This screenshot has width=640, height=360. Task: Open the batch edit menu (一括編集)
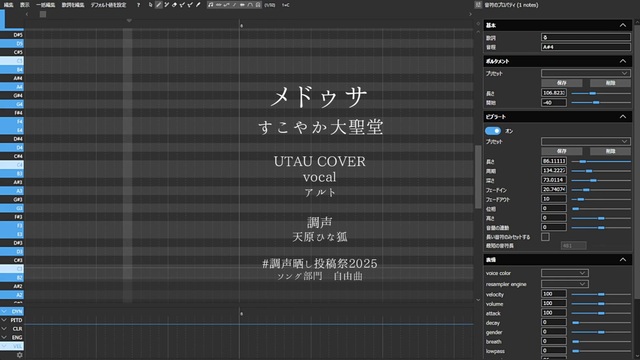coord(46,5)
